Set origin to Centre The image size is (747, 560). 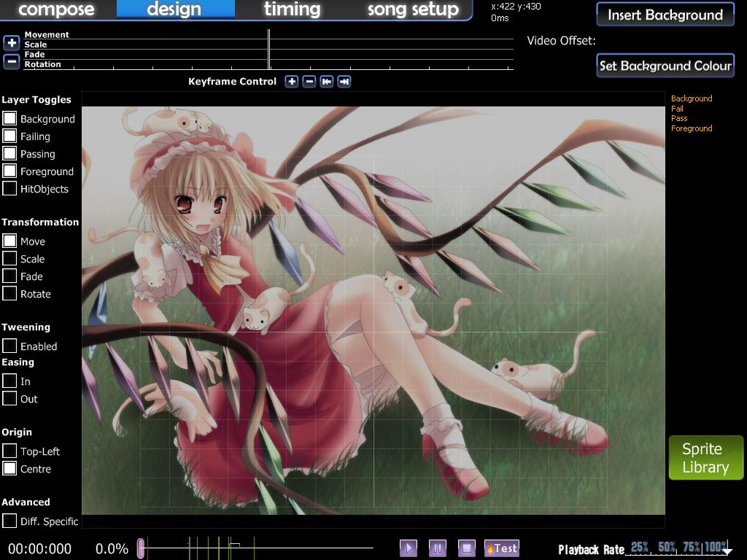9,469
